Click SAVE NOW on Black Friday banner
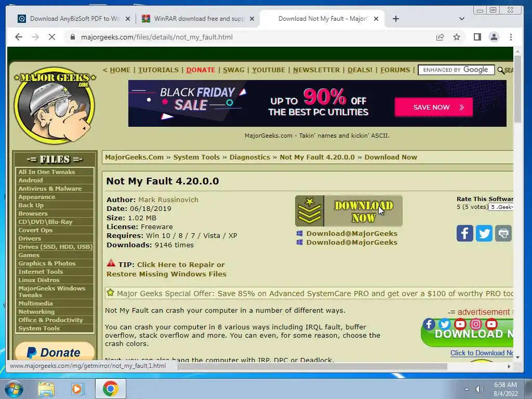 [x=434, y=107]
